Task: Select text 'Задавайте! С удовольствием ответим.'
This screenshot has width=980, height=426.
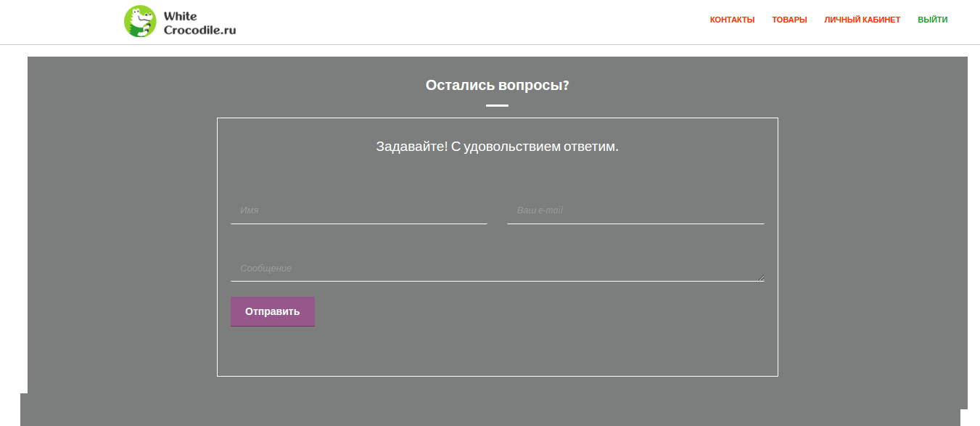Action: click(498, 147)
